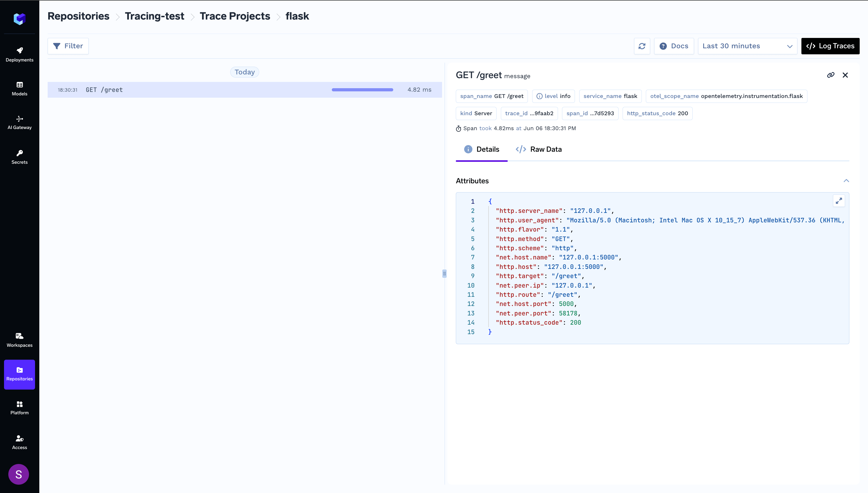Click the refresh traces icon
This screenshot has height=493, width=868.
coord(642,46)
